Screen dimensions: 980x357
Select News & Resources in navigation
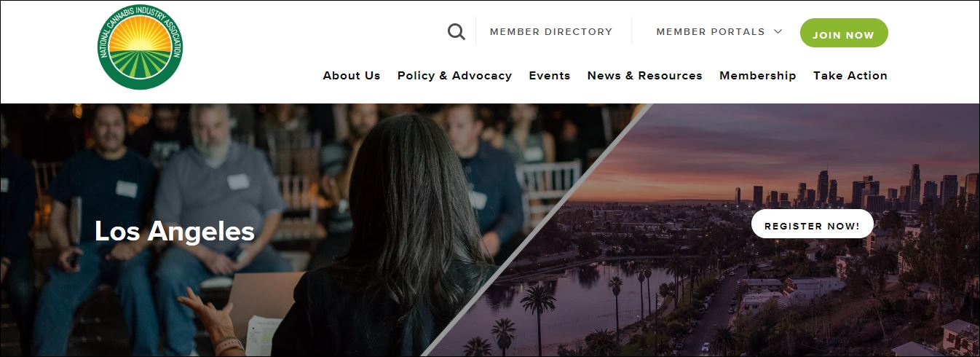(x=645, y=76)
